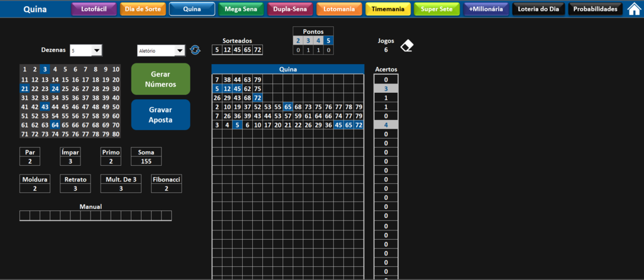Go to the Lotomania tab
This screenshot has width=644, height=280.
pos(339,9)
